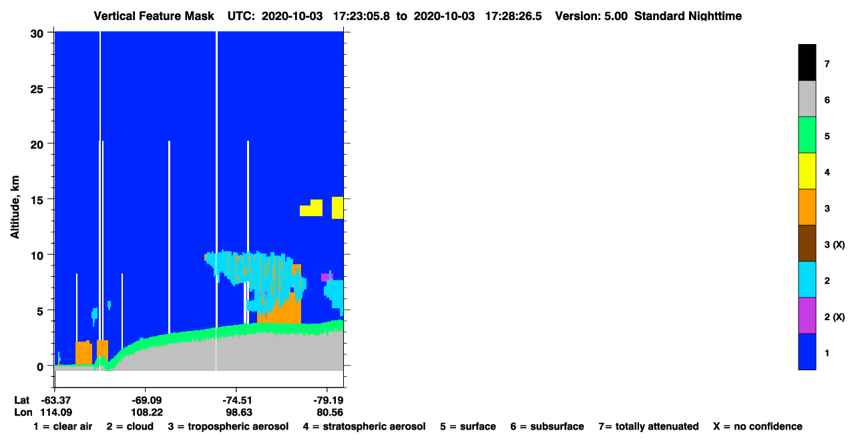Image resolution: width=868 pixels, height=445 pixels.
Task: Click the end time 17:28:26.5
Action: click(x=513, y=15)
